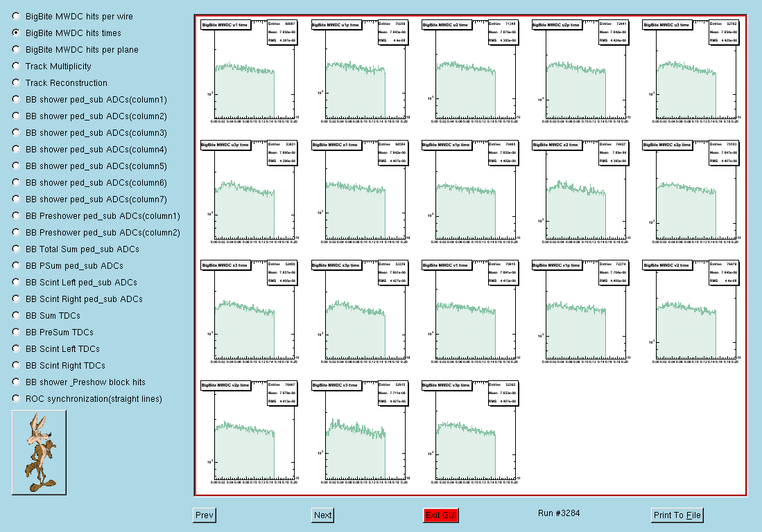Select BB Preshower ped_sub ADCs(column1)
Viewport: 762px width, 532px height.
coord(16,215)
